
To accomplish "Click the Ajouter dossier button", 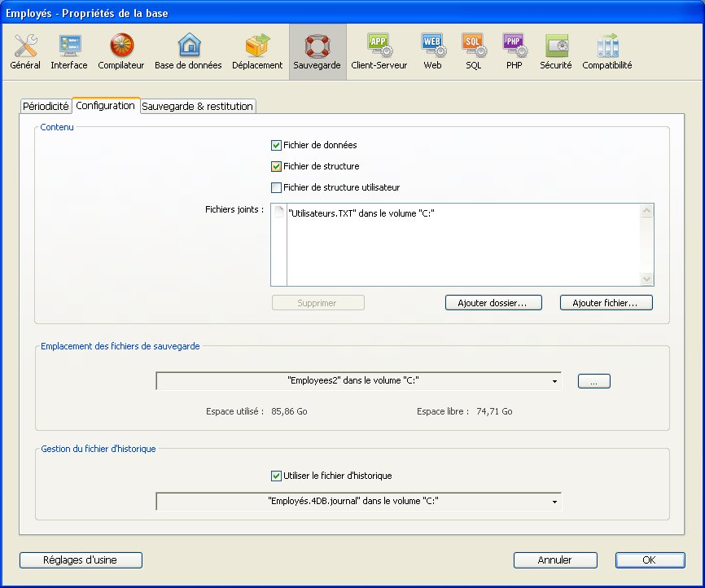I will pos(493,303).
